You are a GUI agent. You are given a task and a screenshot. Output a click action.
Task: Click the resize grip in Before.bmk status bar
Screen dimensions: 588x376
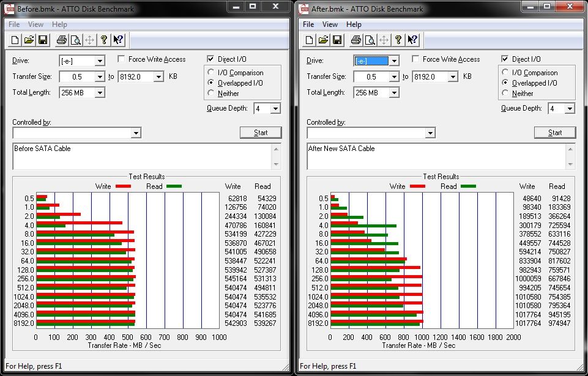coord(286,367)
